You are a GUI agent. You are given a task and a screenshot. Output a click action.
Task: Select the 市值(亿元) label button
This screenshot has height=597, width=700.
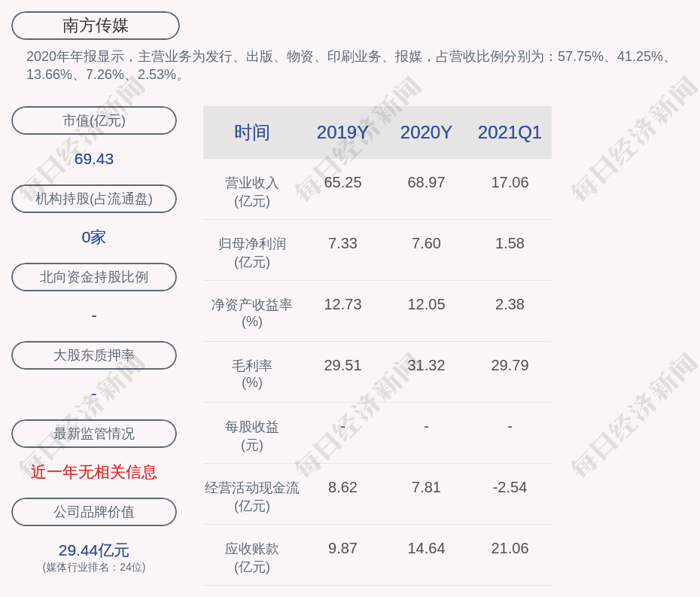click(94, 120)
